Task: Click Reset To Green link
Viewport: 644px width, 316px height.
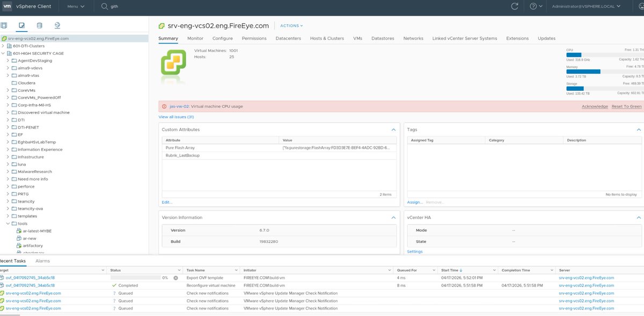Action: pos(626,106)
